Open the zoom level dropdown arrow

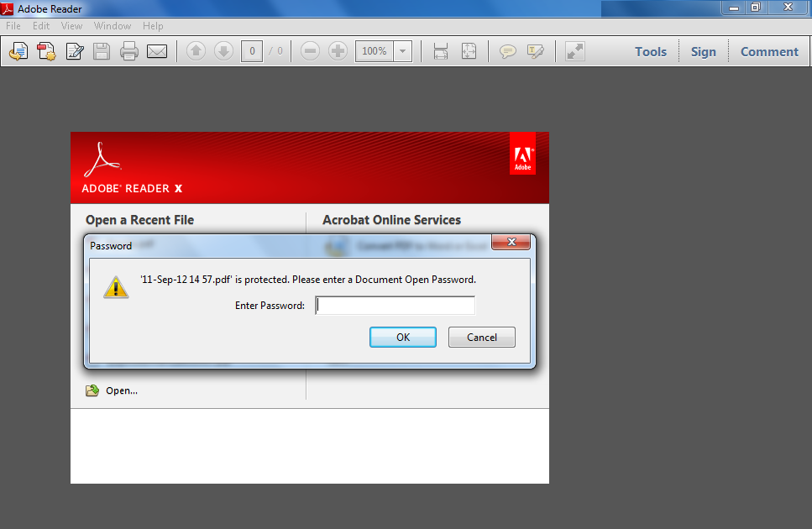[402, 51]
